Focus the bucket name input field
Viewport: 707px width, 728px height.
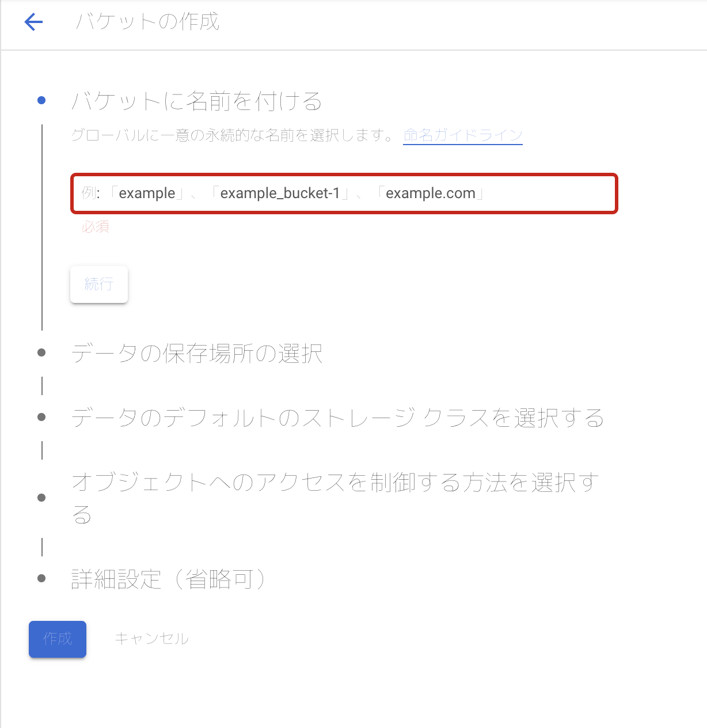click(x=344, y=194)
